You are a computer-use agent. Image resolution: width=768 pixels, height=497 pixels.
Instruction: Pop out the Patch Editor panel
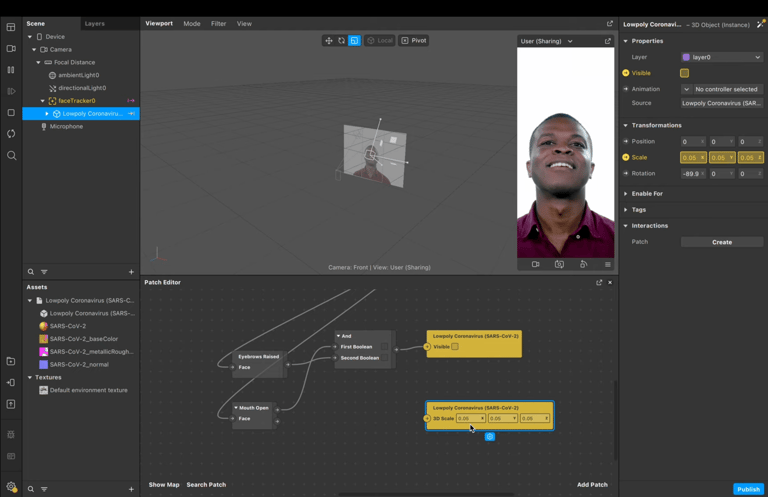tap(599, 283)
